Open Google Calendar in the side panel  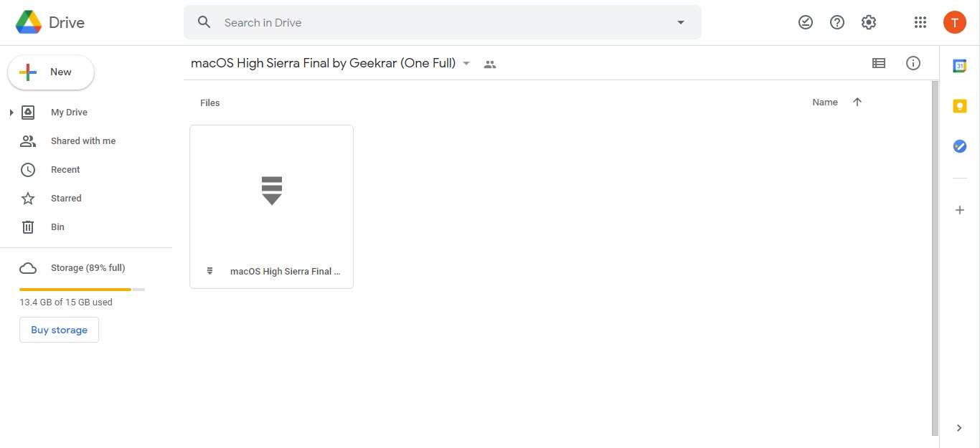coord(959,66)
